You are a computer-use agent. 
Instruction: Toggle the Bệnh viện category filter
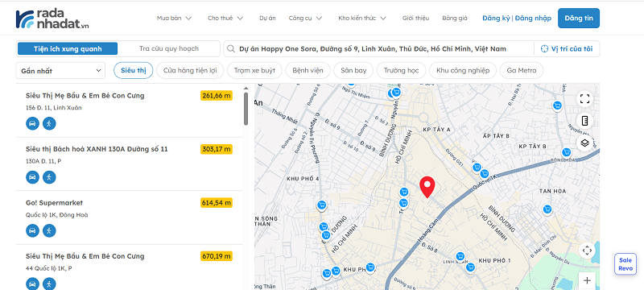click(308, 70)
